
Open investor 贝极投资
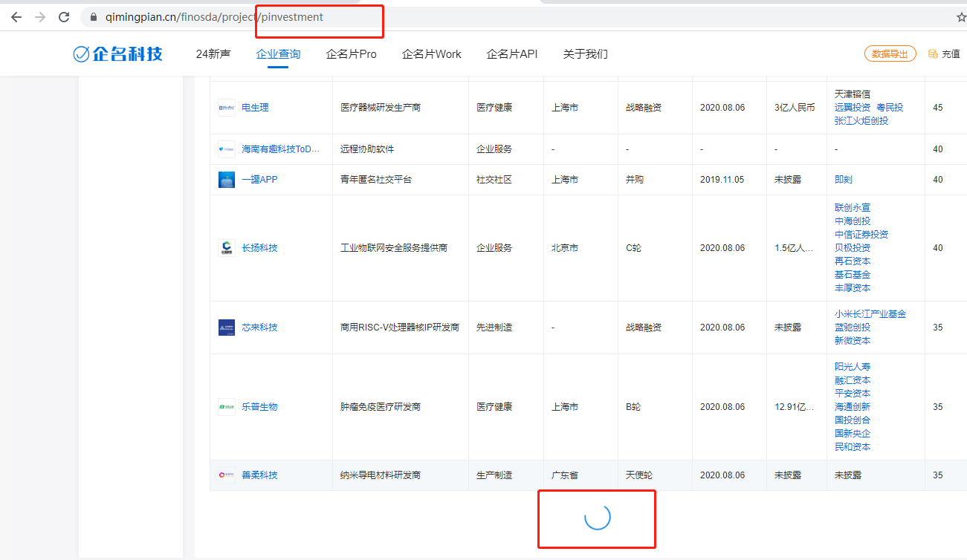click(853, 248)
